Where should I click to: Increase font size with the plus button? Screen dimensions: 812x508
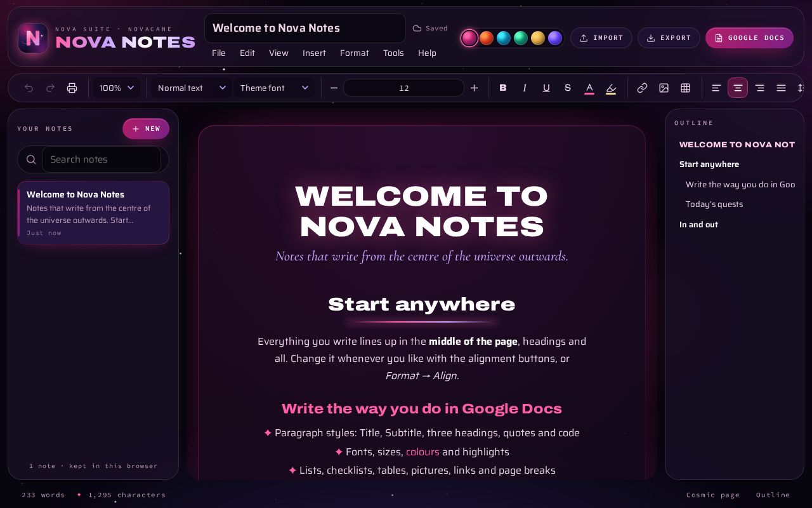(474, 88)
